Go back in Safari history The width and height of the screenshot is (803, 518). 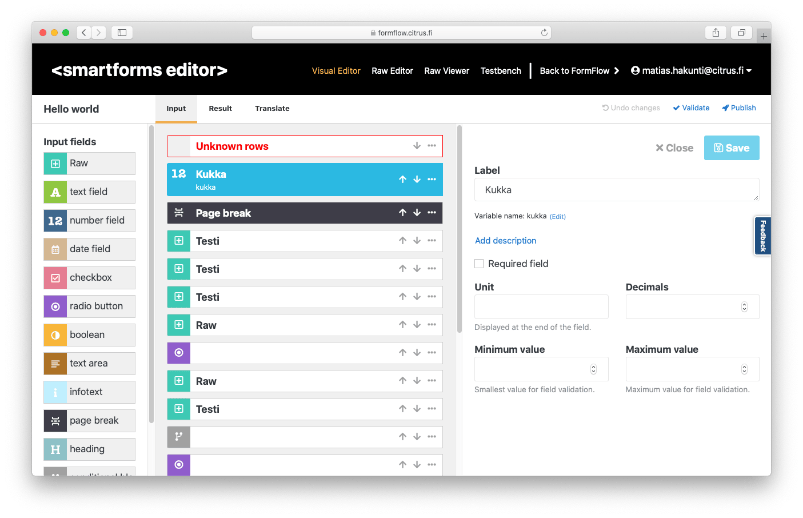[84, 33]
